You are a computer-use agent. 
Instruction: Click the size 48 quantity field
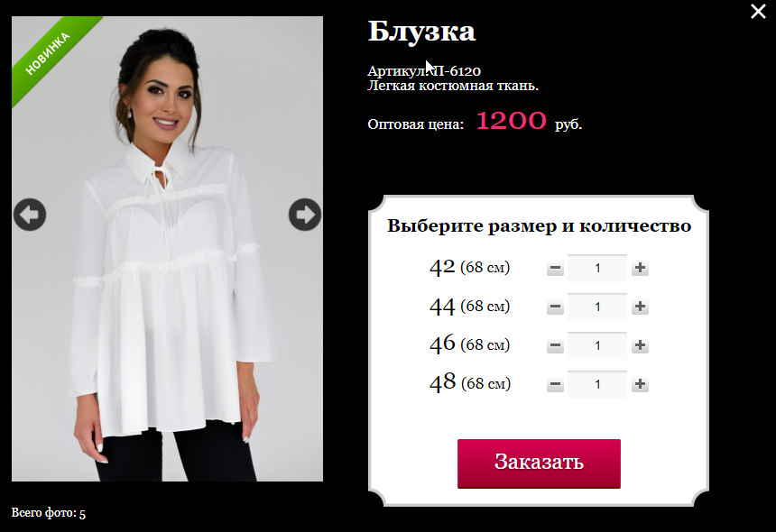[x=597, y=384]
